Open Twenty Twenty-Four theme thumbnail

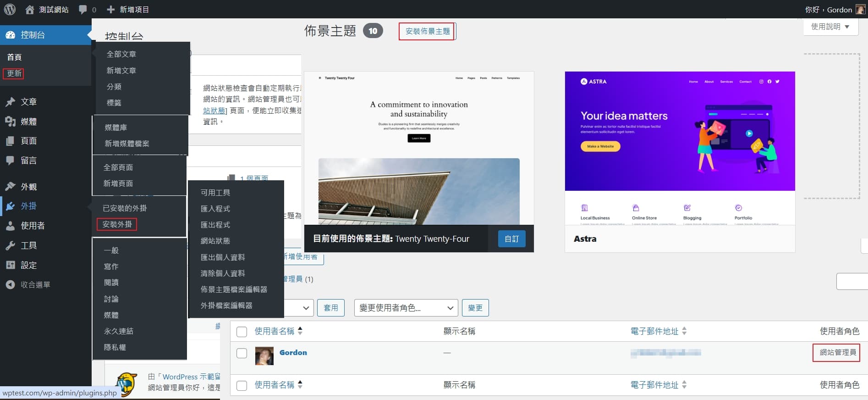[x=419, y=148]
